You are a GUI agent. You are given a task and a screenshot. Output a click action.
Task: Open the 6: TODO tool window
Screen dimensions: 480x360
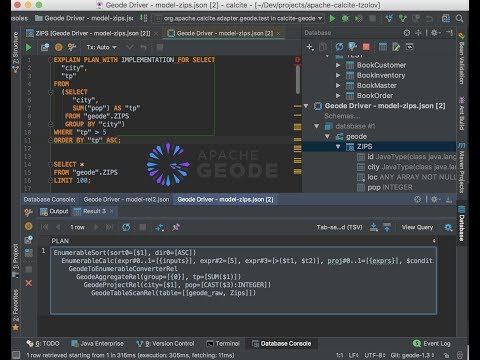[x=43, y=343]
